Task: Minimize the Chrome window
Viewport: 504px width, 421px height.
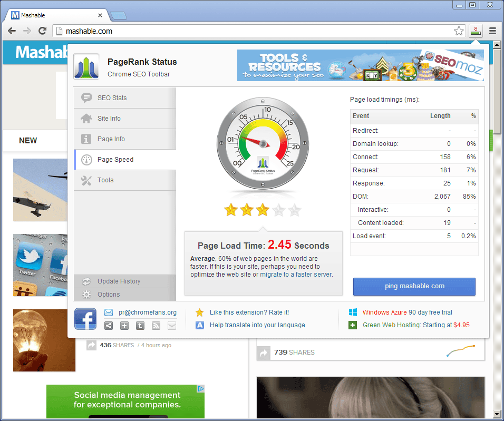Action: tap(459, 5)
